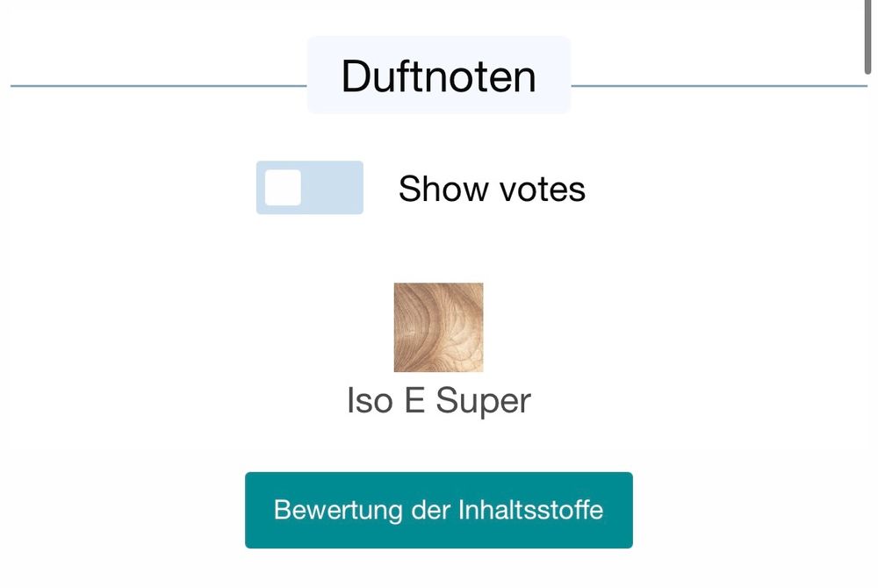Click the pale blue Duftnoten title box

coord(438,75)
